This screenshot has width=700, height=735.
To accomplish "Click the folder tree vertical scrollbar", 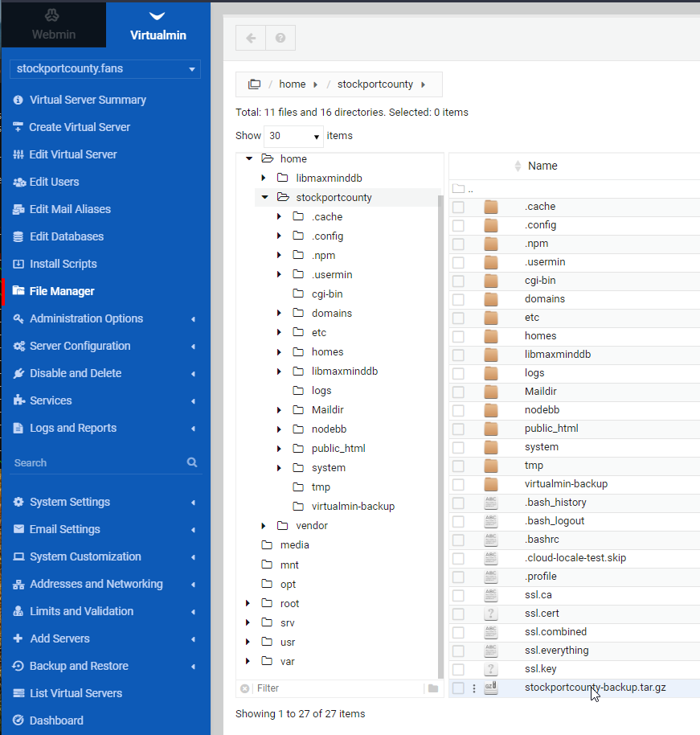I will (x=439, y=402).
